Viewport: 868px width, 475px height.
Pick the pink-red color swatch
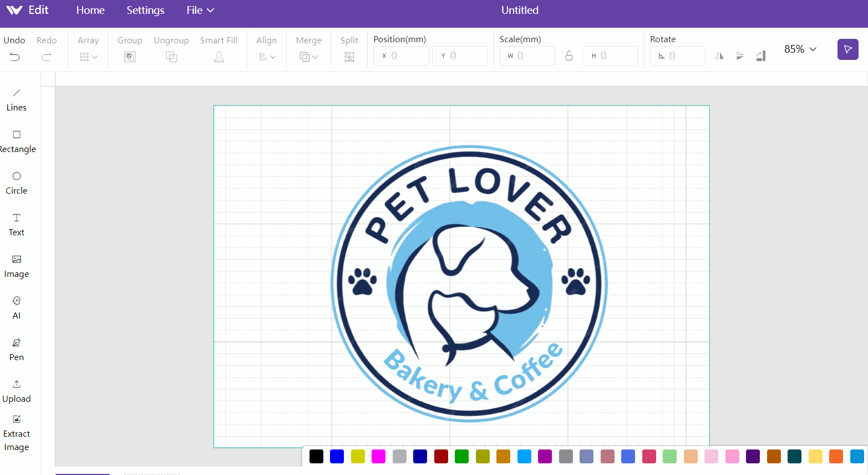(649, 456)
